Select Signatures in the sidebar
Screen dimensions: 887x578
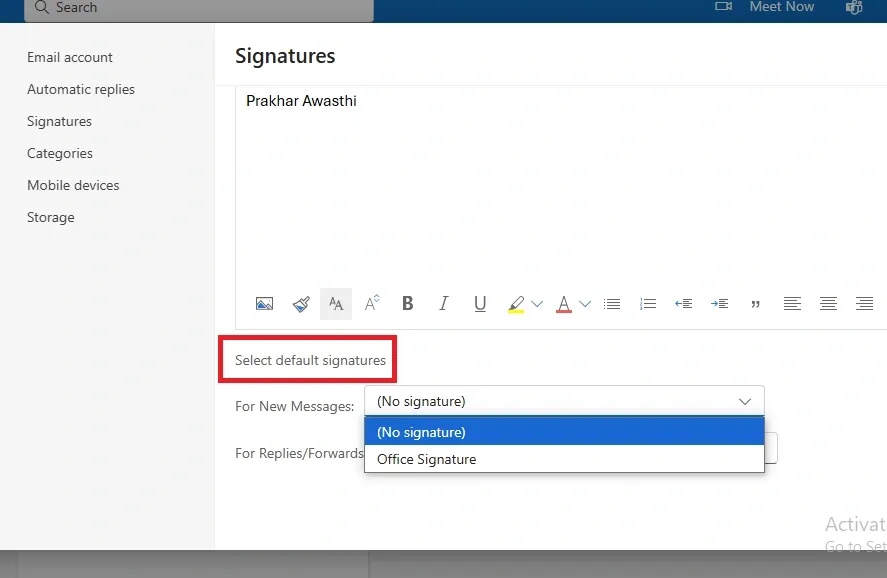coord(59,121)
